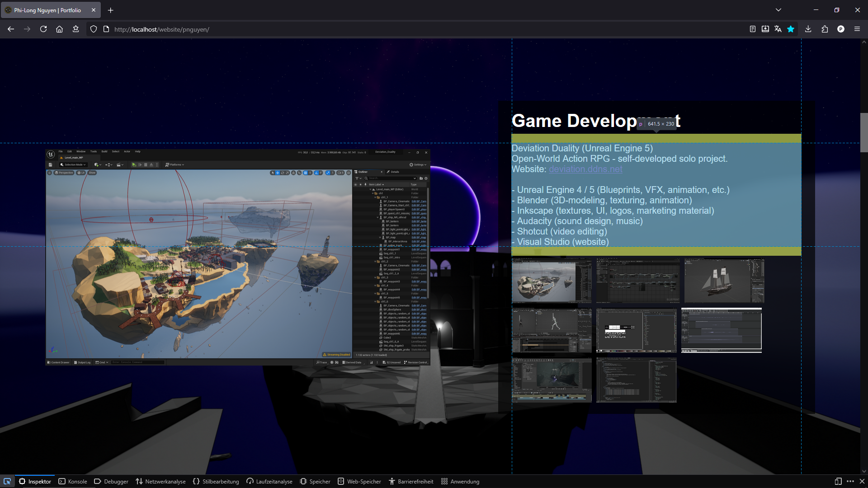
Task: Open a new browser tab
Action: pyautogui.click(x=110, y=10)
